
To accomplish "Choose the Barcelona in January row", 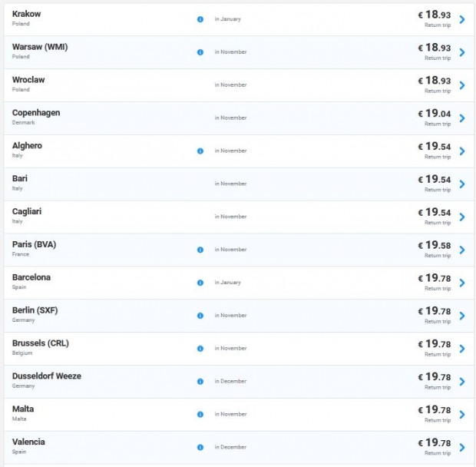I will (238, 283).
